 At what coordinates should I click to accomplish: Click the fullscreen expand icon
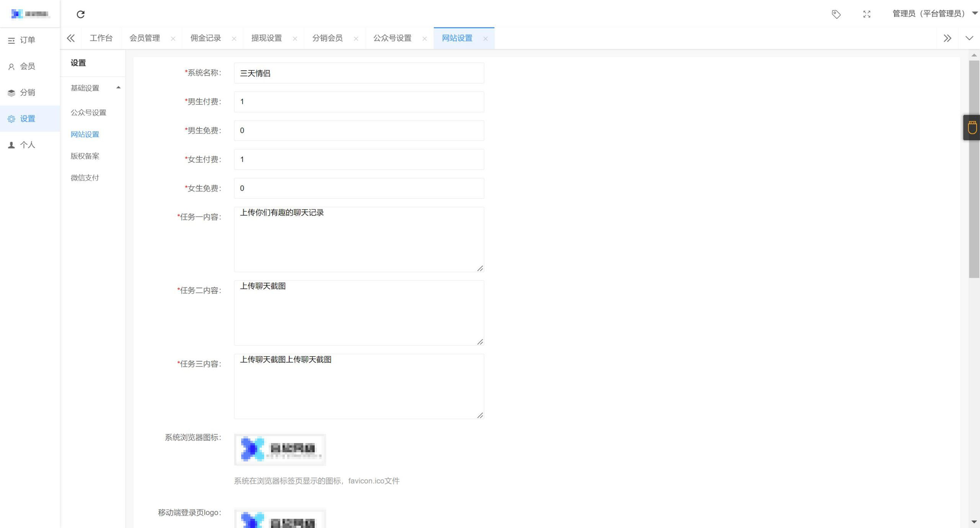[869, 14]
